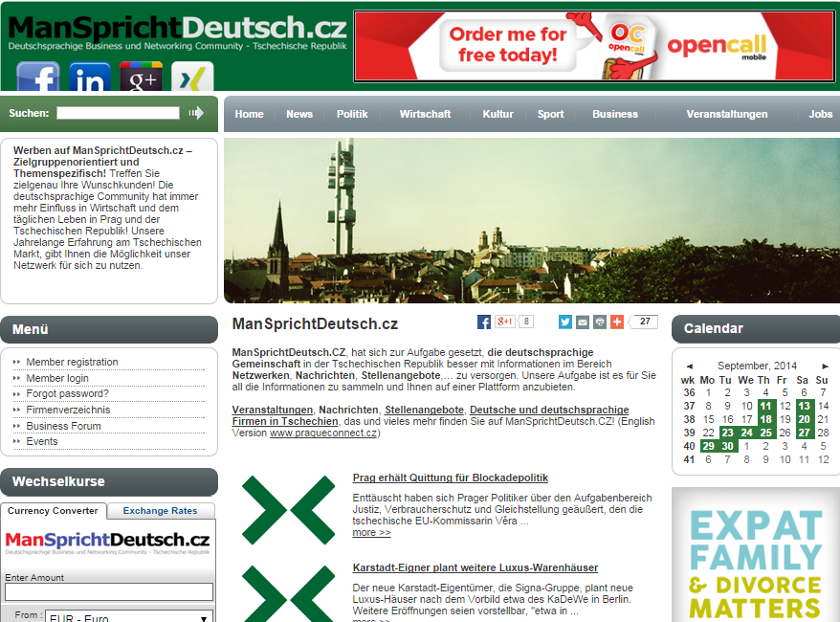Open the Xing profile icon
Screen dimensions: 840x622
tap(192, 78)
